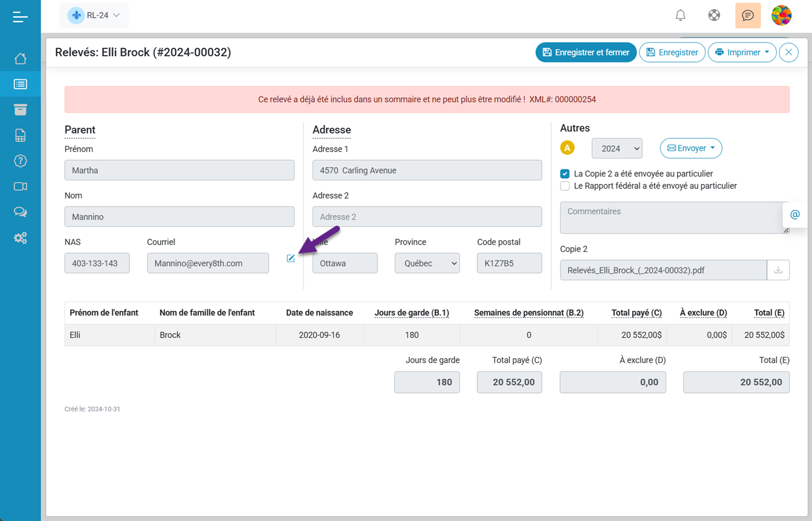
Task: Open the hamburger navigation menu
Action: click(20, 17)
